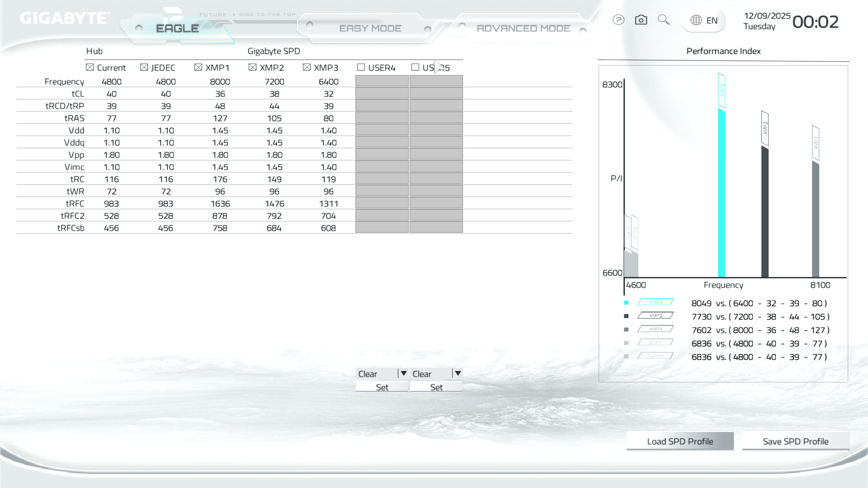Click the XMP3 legend icon
Viewport: 868px width, 488px height.
tap(656, 302)
